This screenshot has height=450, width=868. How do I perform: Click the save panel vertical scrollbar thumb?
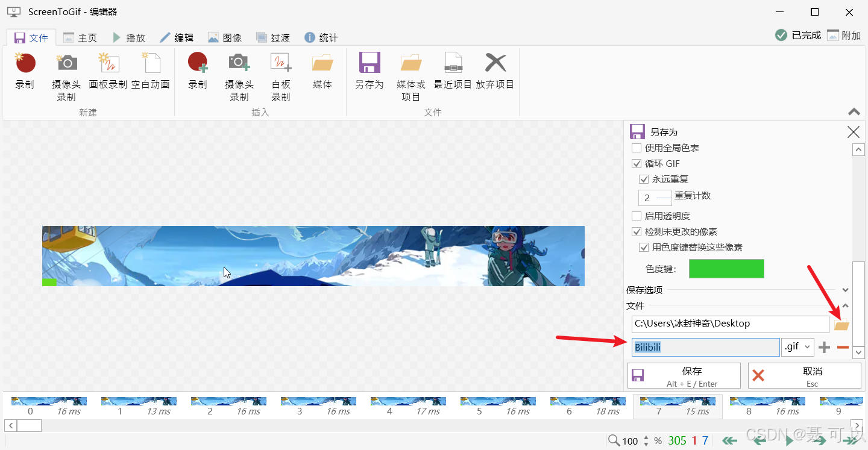pos(858,302)
